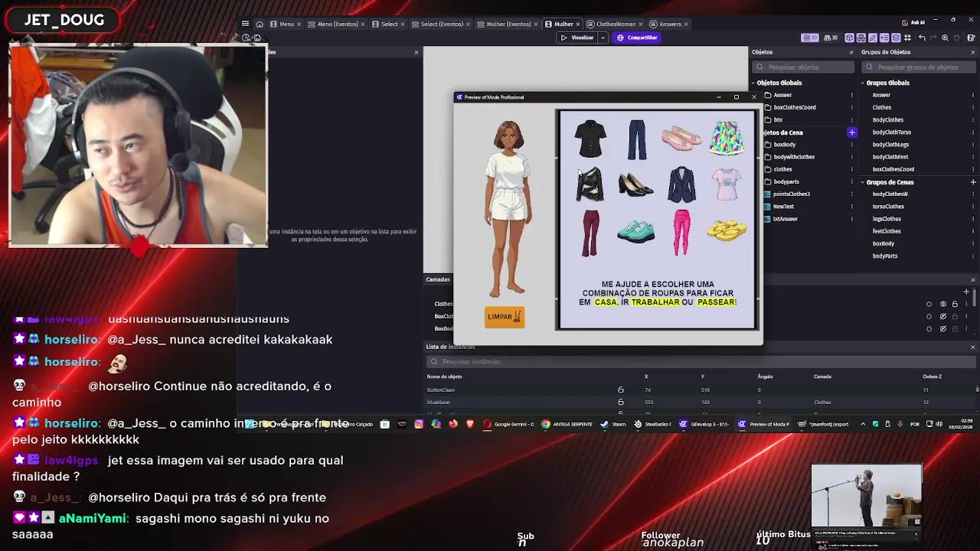Select Clothes layer radio circle
Image resolution: width=980 pixels, height=551 pixels.
(x=929, y=304)
